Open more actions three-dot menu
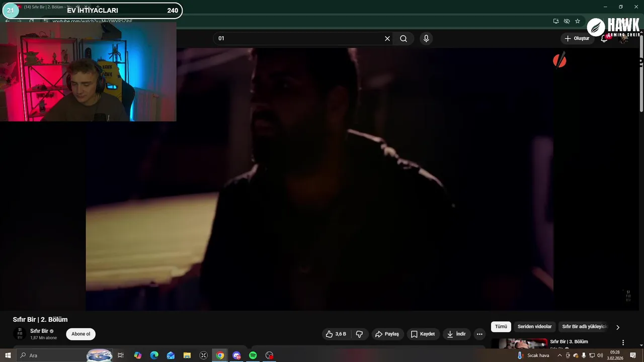This screenshot has width=644, height=362. [x=479, y=334]
